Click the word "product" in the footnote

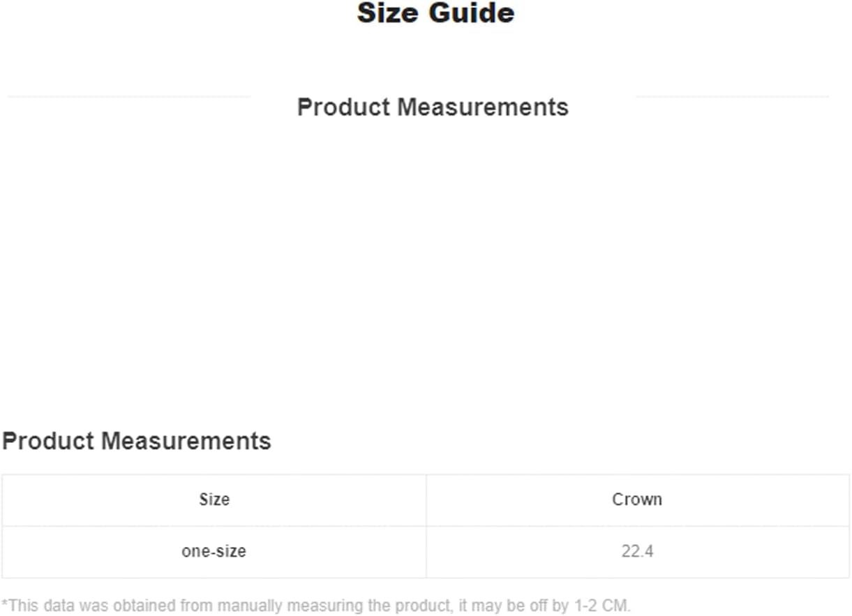428,605
